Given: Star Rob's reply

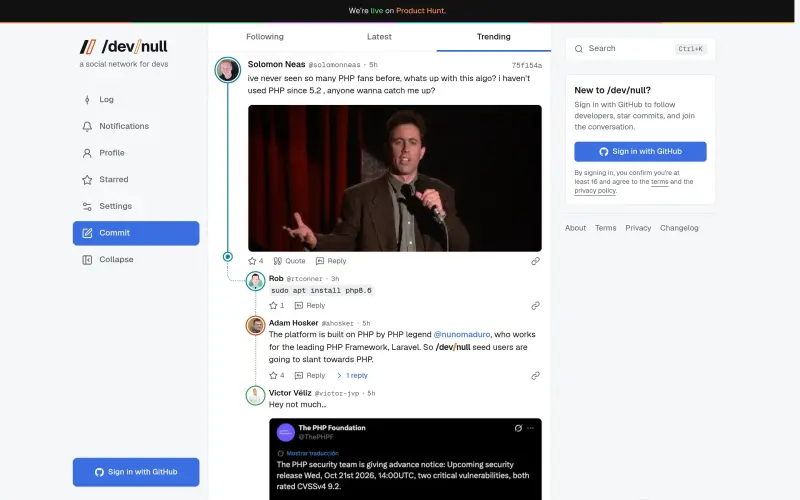Looking at the screenshot, I should [x=277, y=306].
